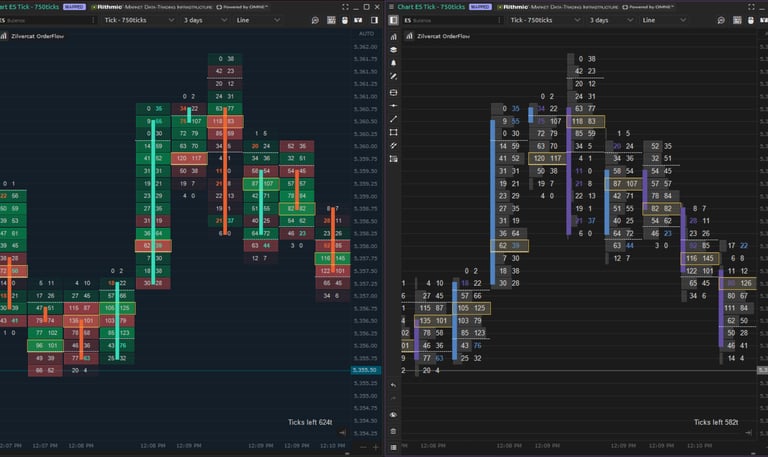This screenshot has height=457, width=768.
Task: Select the brush drawing tool in right sidebar
Action: tap(393, 76)
